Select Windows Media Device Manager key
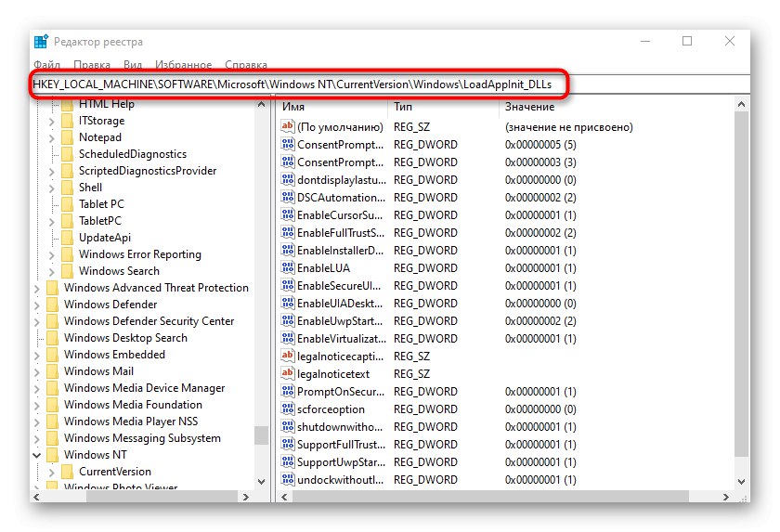This screenshot has width=780, height=532. [x=144, y=388]
